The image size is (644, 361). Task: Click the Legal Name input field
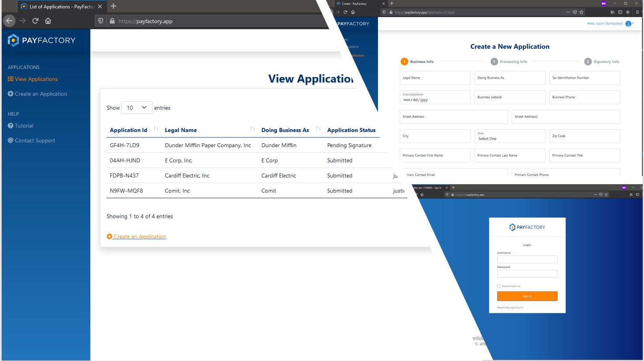tap(435, 78)
